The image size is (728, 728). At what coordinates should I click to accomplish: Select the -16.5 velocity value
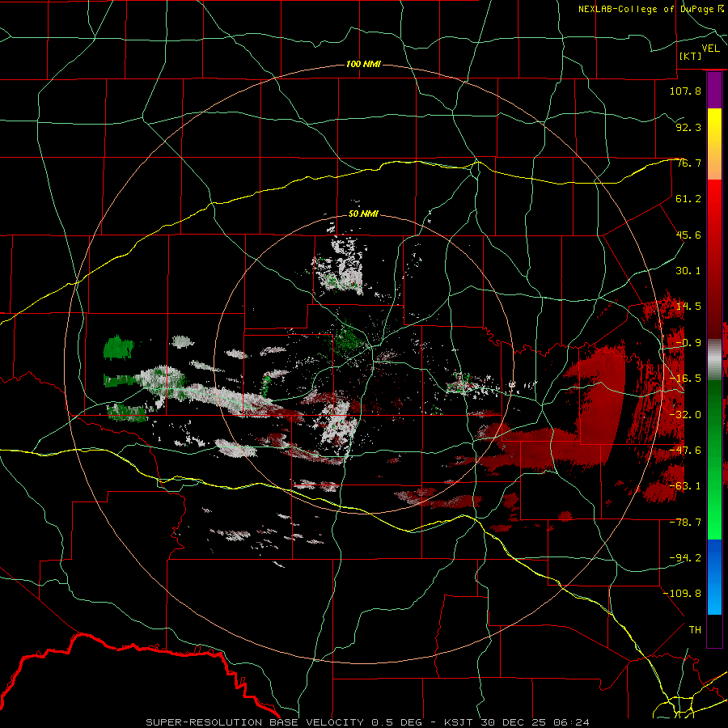tap(685, 379)
